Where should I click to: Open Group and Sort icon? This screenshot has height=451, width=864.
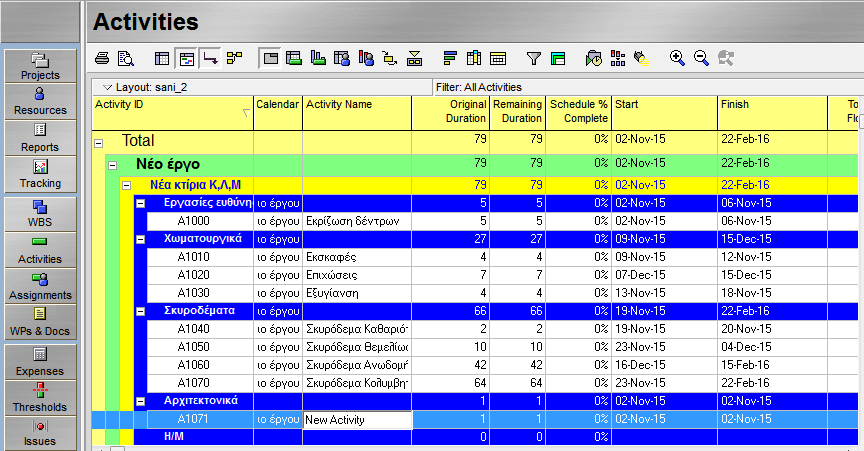point(558,58)
